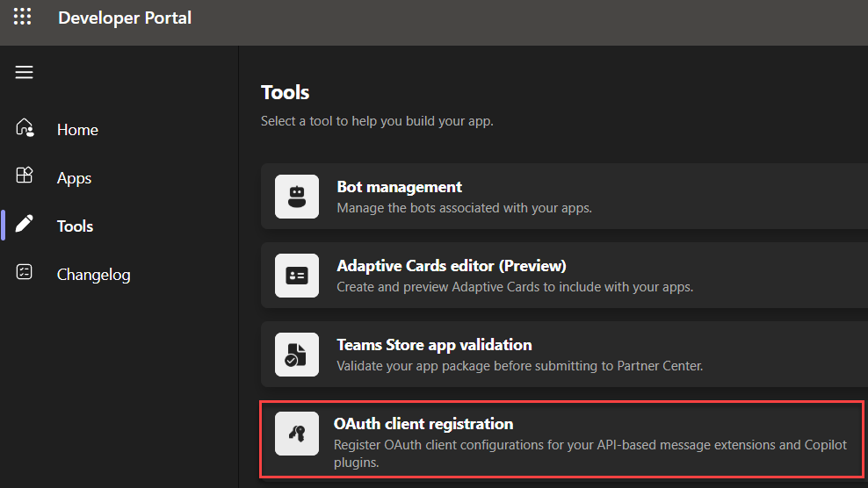Click the Bot management robot icon
868x488 pixels.
(297, 197)
